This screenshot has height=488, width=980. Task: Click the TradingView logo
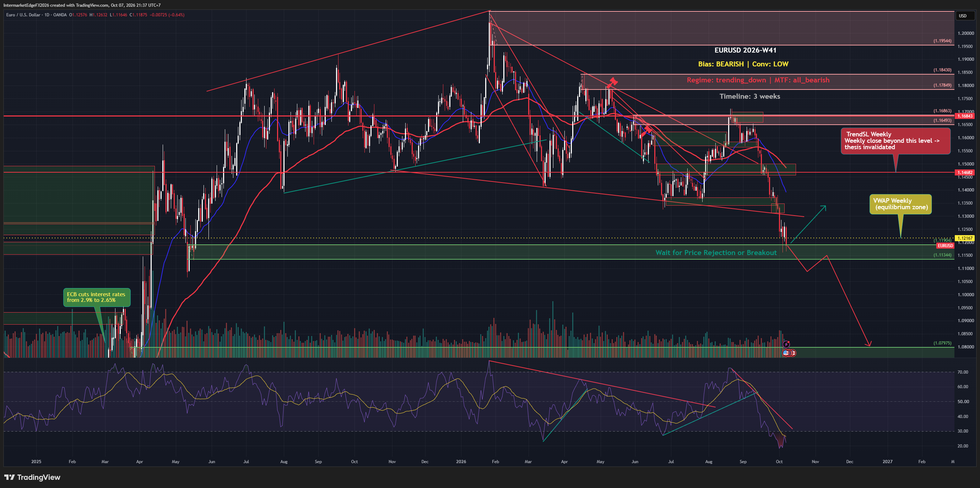click(x=32, y=477)
